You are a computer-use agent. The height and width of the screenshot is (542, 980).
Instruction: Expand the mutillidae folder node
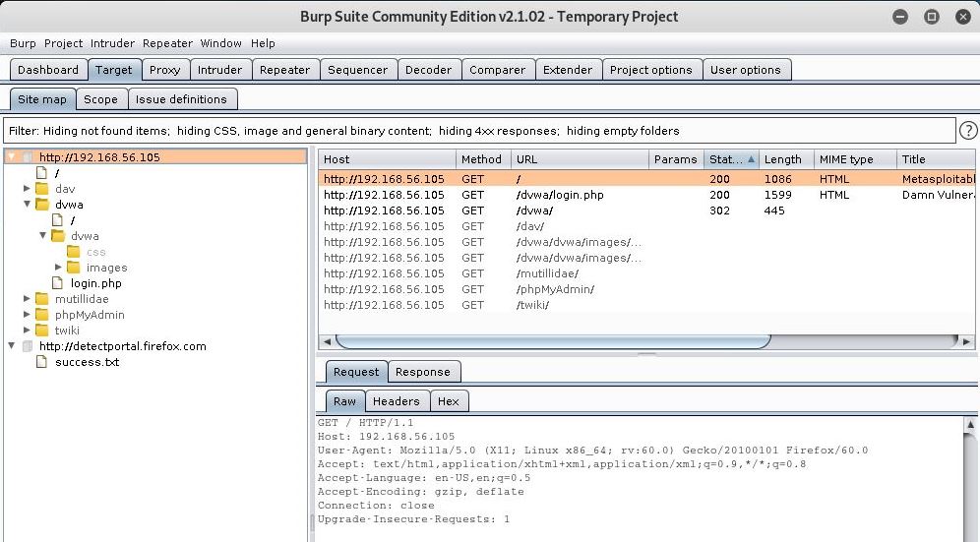[x=27, y=299]
